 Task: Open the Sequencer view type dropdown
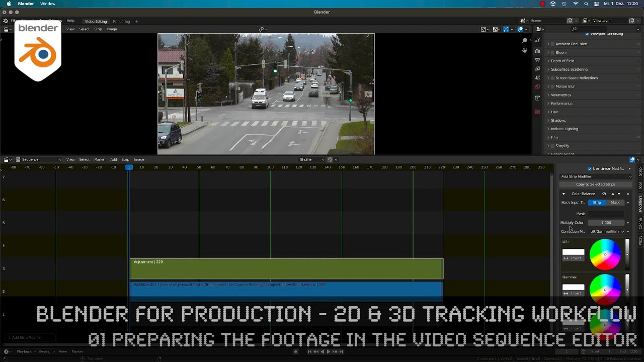[x=39, y=159]
